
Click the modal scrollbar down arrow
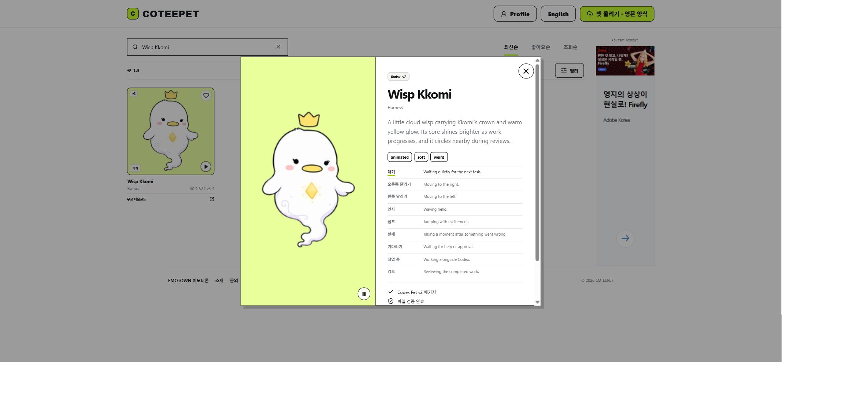point(537,302)
